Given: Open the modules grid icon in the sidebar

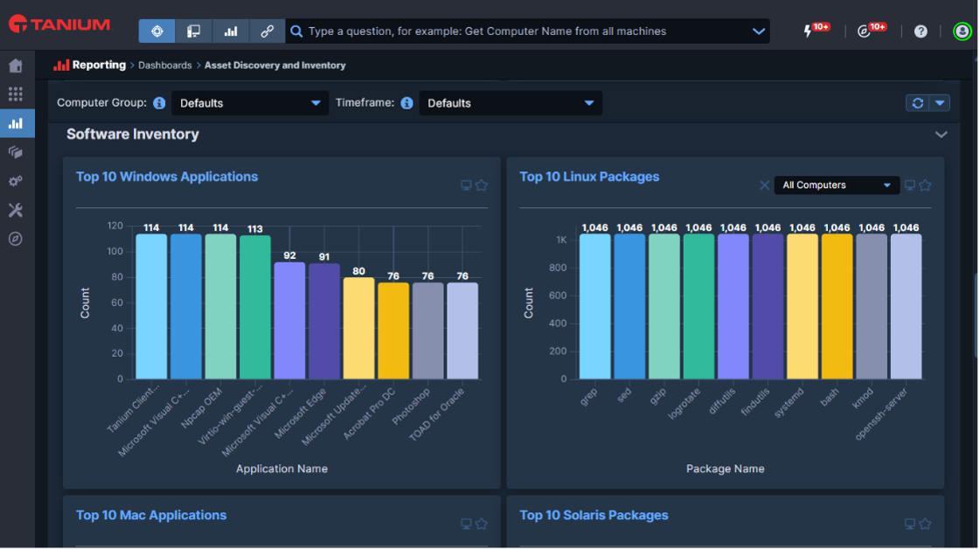Looking at the screenshot, I should tap(16, 94).
